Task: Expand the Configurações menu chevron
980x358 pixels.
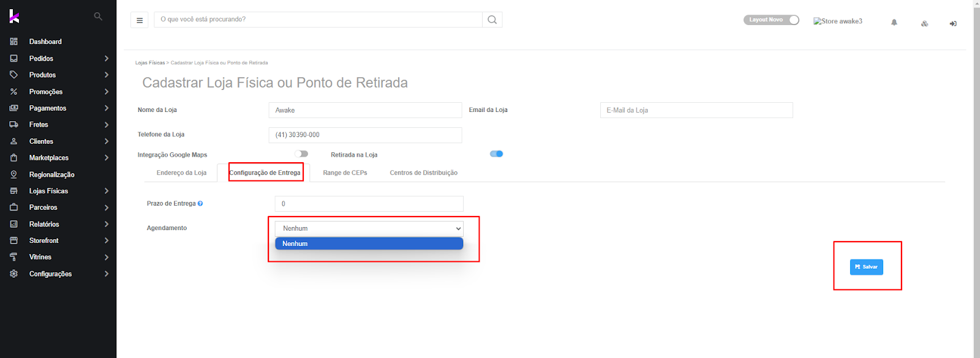Action: [107, 274]
